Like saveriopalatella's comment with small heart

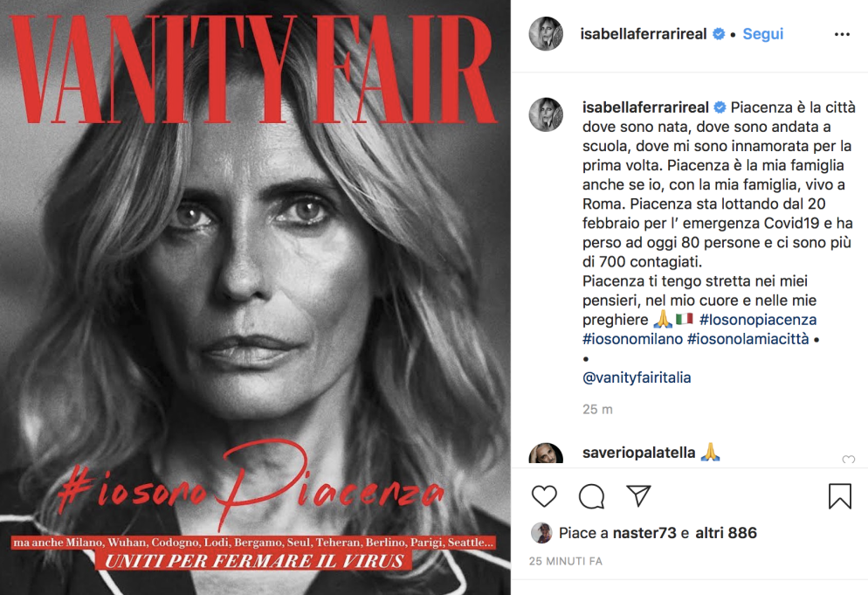(848, 460)
